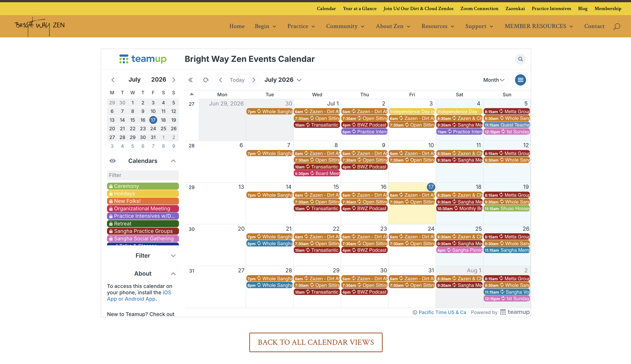
Task: Click the small up triangle above week numbers
Action: (192, 94)
